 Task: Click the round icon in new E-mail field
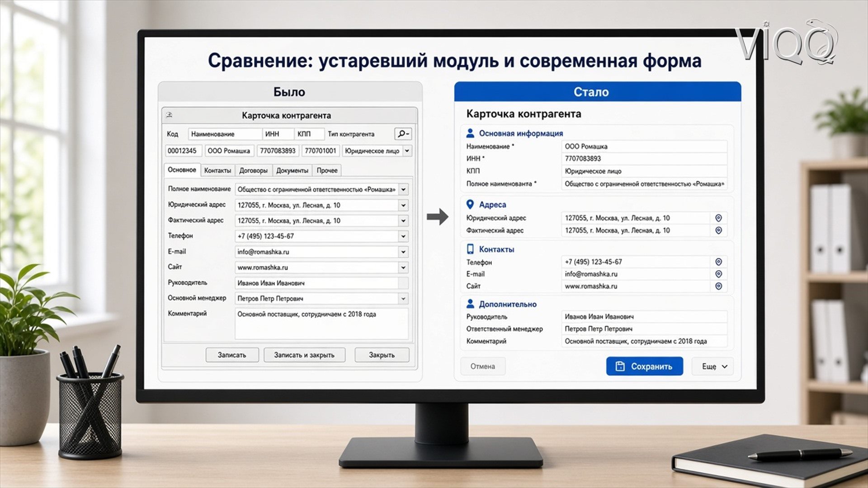(718, 274)
